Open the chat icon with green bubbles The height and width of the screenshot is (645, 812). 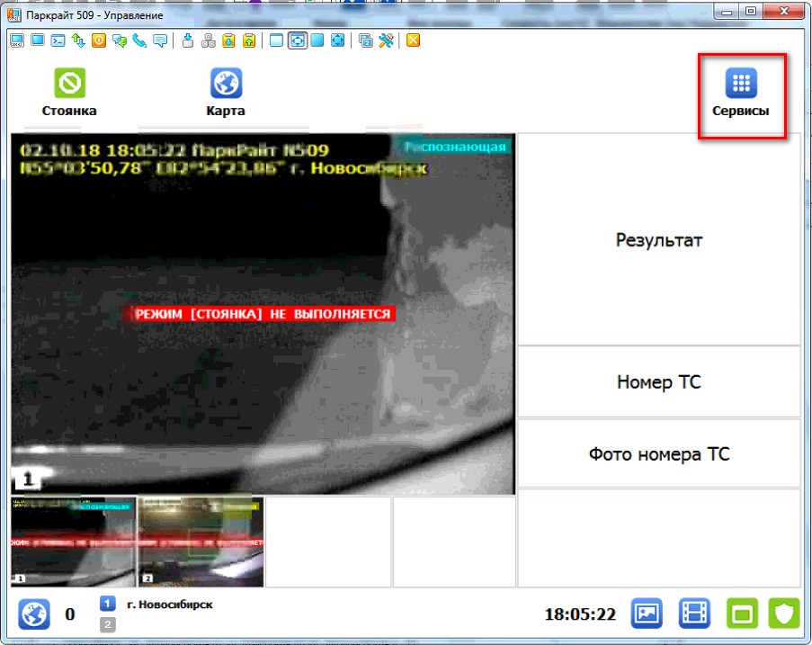click(x=119, y=40)
